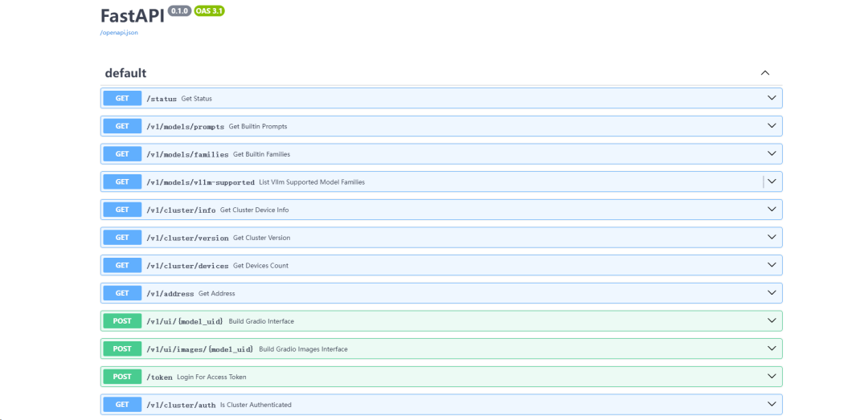Screen dimensions: 868x420
Task: Collapse the default section with the up chevron
Action: (765, 73)
